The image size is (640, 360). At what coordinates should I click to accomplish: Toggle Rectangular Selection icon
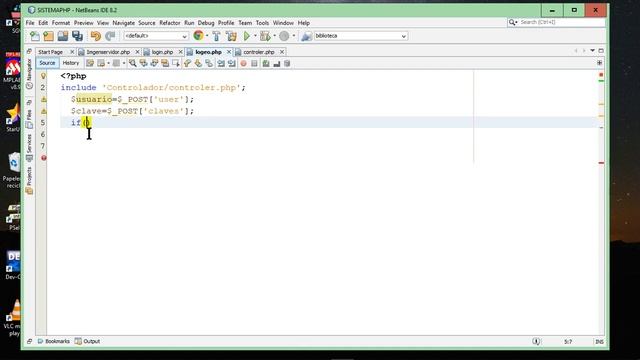point(176,63)
